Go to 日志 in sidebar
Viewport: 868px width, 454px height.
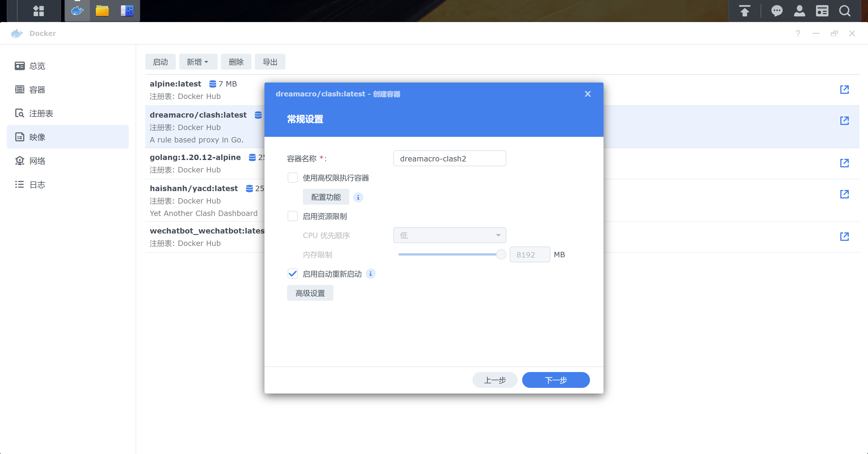click(x=68, y=184)
